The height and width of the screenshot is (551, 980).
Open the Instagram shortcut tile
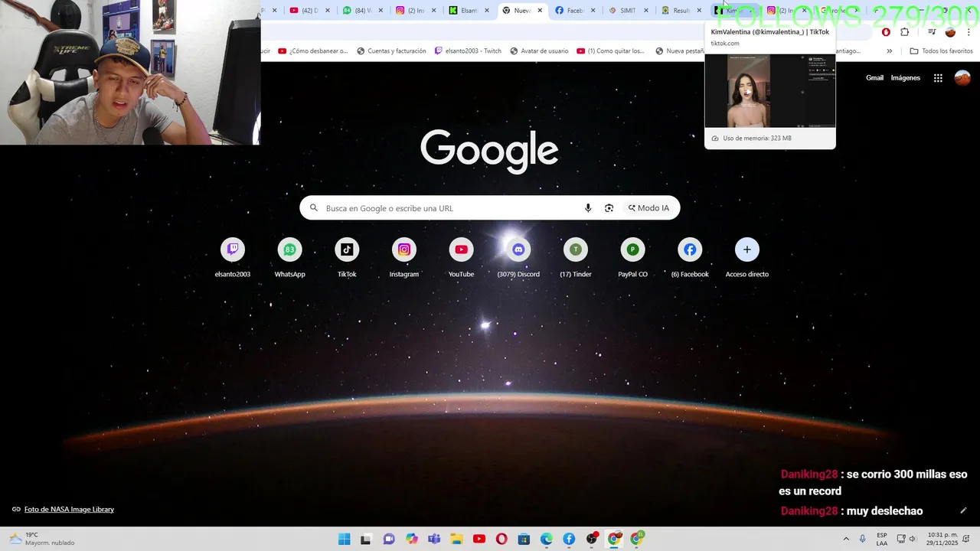404,258
